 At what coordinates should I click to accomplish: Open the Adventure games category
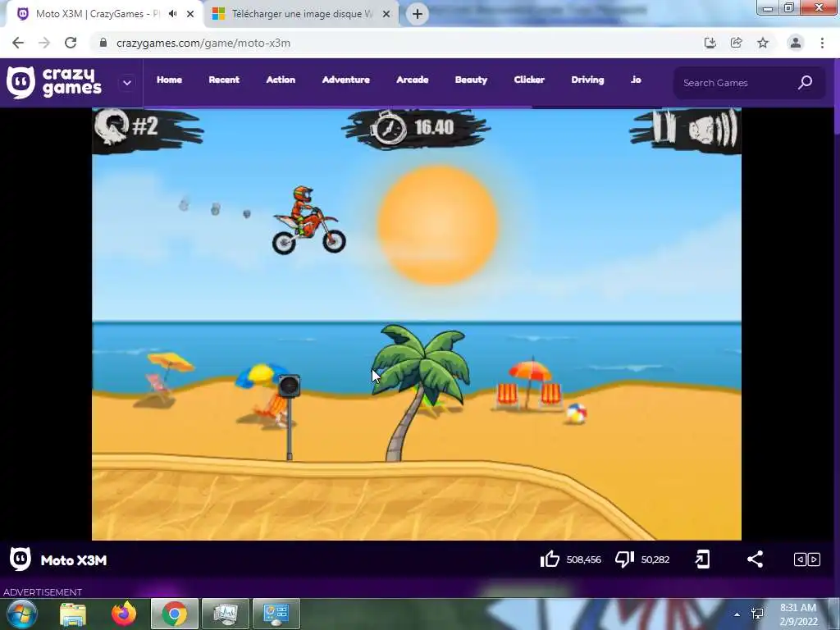pos(345,80)
